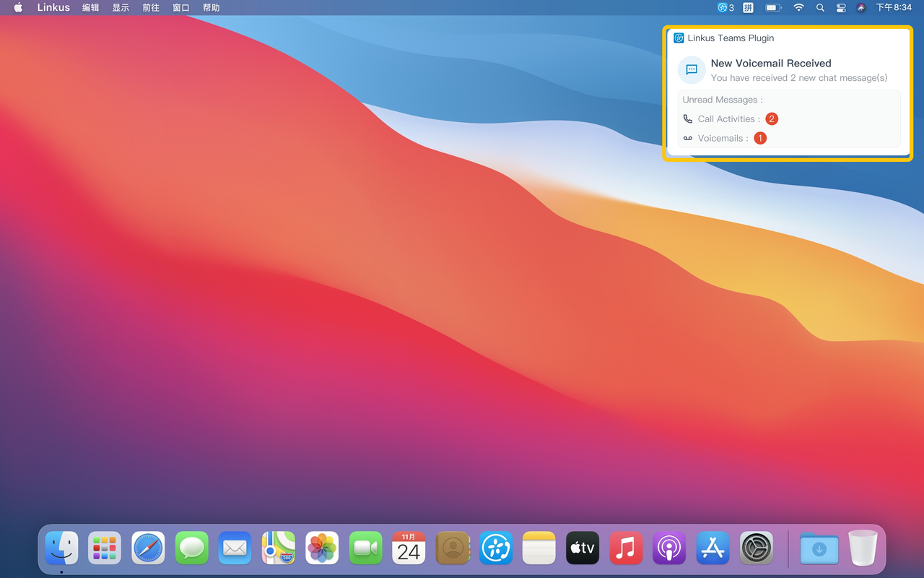Image resolution: width=924 pixels, height=578 pixels.
Task: Open Podcasts from the Dock
Action: click(x=669, y=548)
